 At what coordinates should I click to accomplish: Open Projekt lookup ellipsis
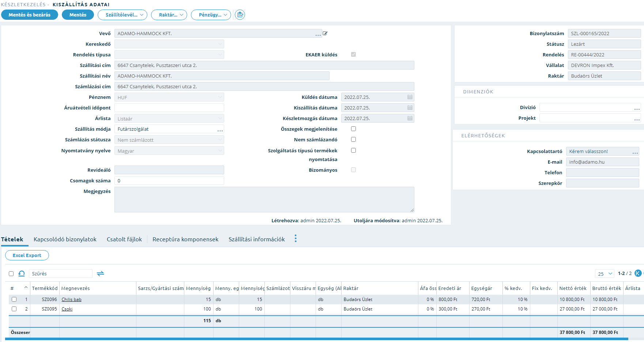click(637, 119)
